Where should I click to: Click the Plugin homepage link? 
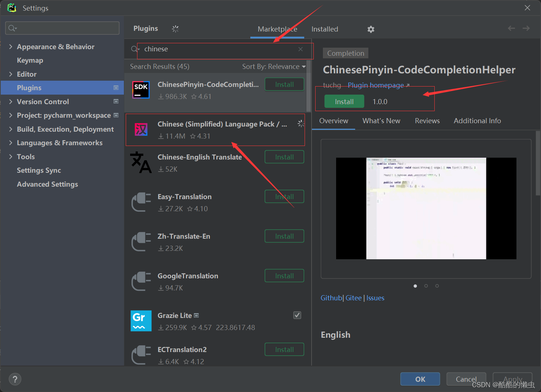[375, 85]
